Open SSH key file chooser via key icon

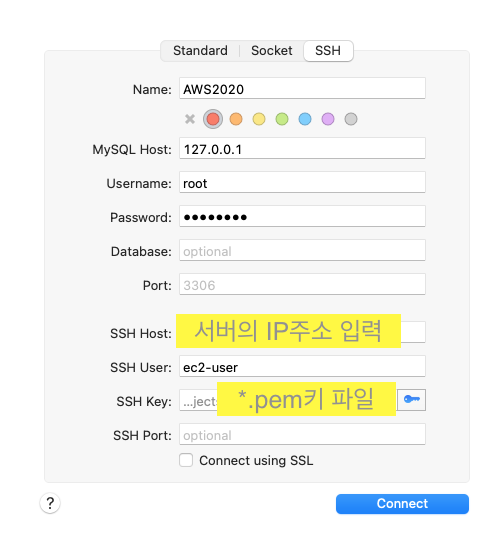[411, 400]
